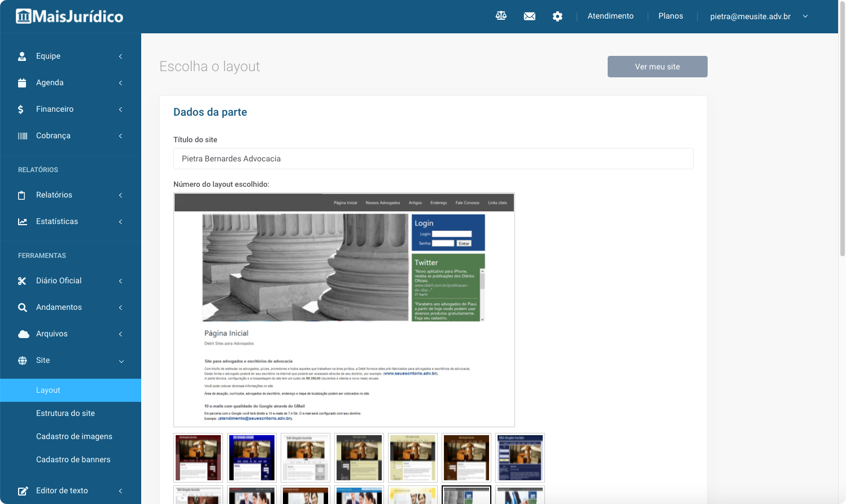The image size is (846, 504).
Task: Open settings gear icon in top bar
Action: 557,16
